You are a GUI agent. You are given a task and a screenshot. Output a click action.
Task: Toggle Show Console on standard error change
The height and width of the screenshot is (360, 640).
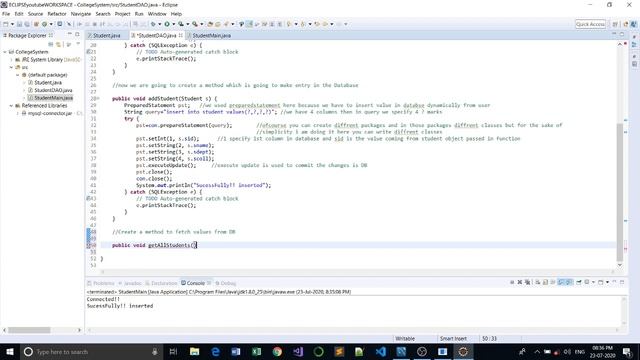pyautogui.click(x=569, y=282)
